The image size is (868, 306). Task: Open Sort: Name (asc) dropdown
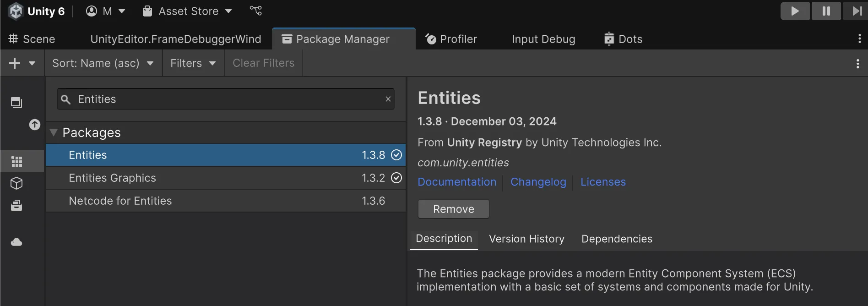pos(103,63)
